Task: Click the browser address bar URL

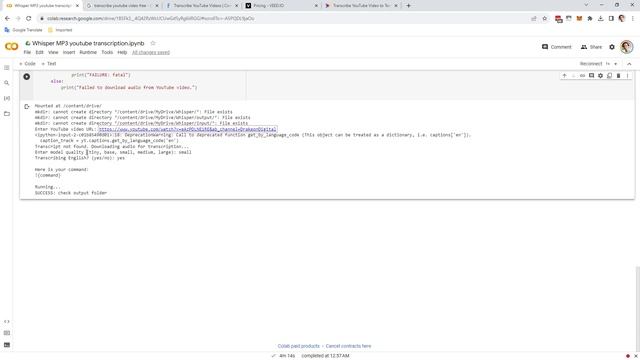Action: (150, 18)
